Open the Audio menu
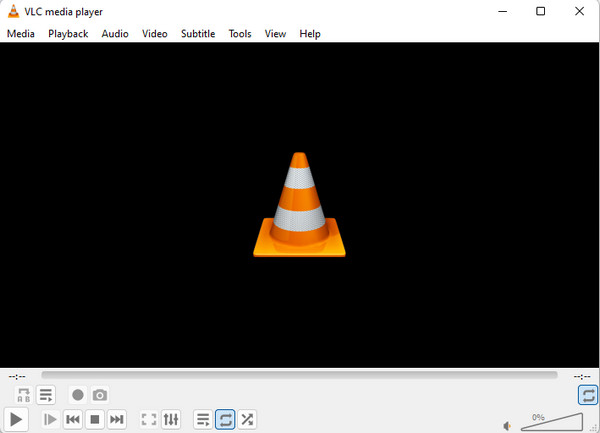600x433 pixels. pos(115,34)
